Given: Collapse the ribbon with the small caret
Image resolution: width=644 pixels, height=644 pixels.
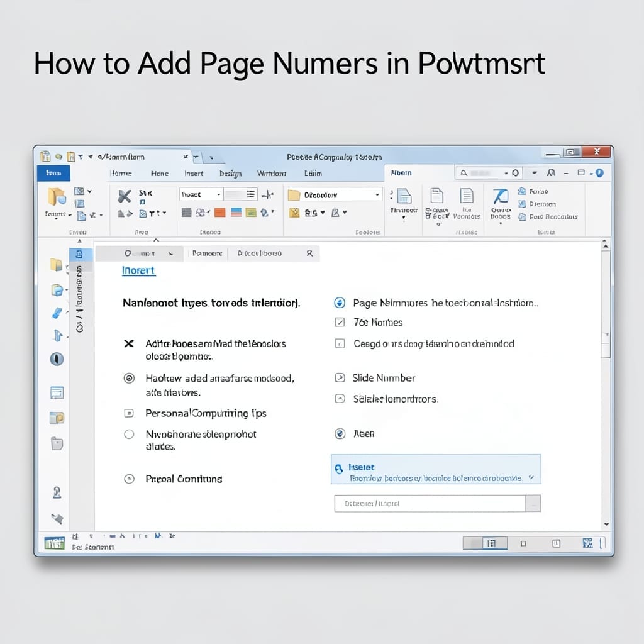Looking at the screenshot, I should pyautogui.click(x=156, y=240).
